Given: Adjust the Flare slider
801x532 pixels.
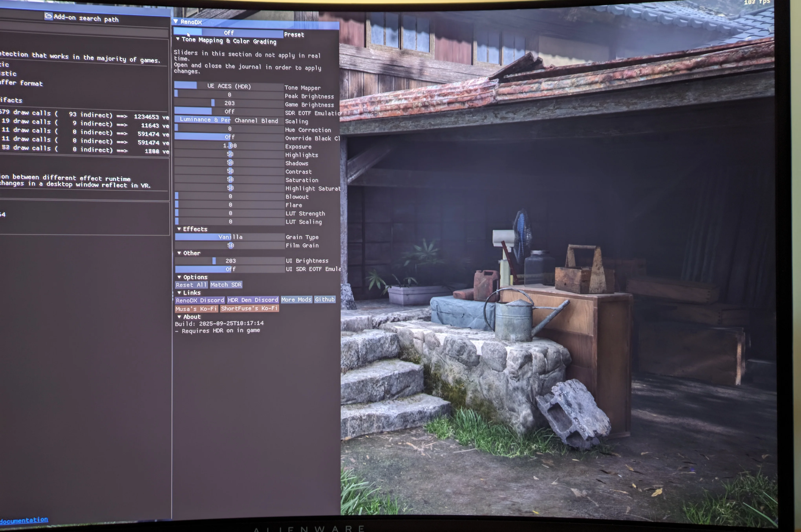Looking at the screenshot, I should (230, 205).
